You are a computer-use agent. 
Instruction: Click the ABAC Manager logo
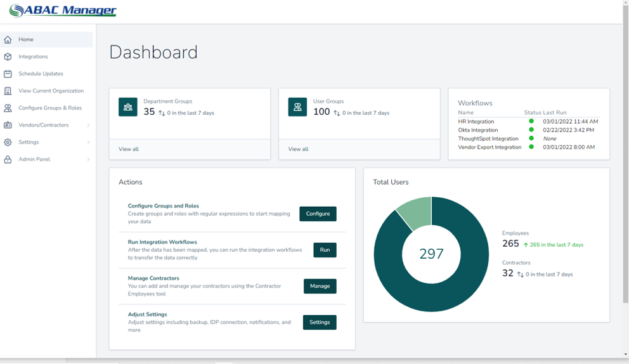tap(63, 10)
